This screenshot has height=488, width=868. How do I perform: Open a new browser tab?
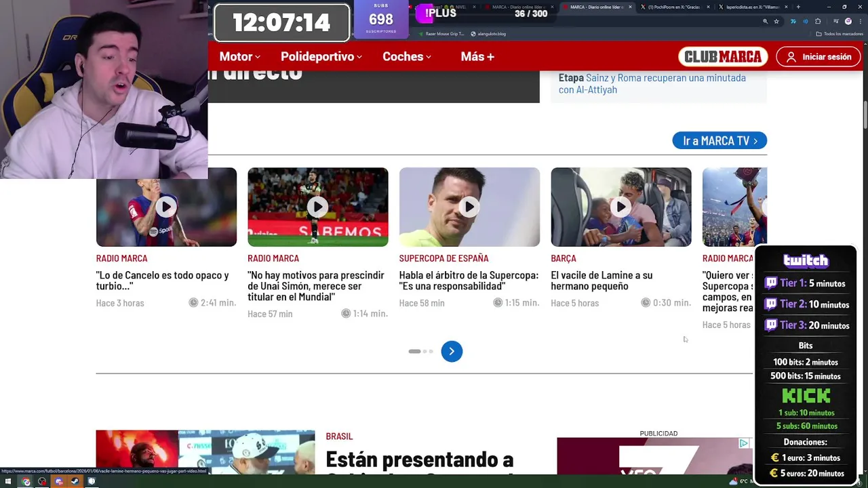pos(798,7)
